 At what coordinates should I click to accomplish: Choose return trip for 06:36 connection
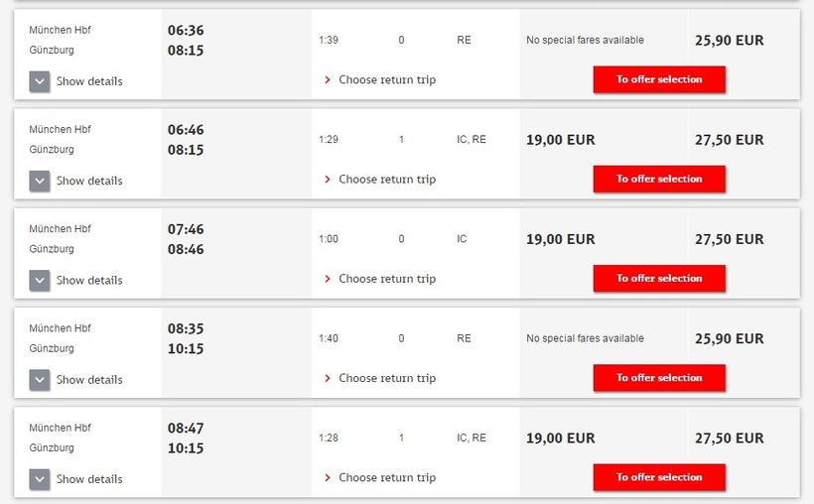click(386, 79)
